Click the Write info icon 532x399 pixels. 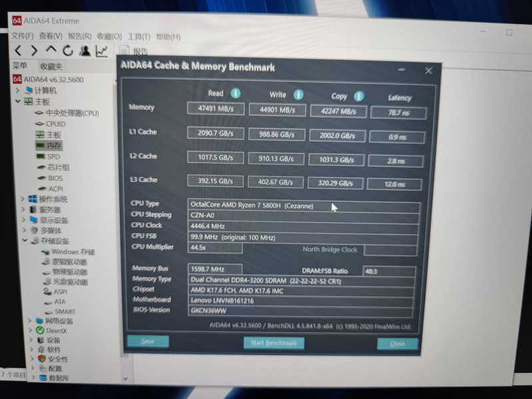coord(298,95)
